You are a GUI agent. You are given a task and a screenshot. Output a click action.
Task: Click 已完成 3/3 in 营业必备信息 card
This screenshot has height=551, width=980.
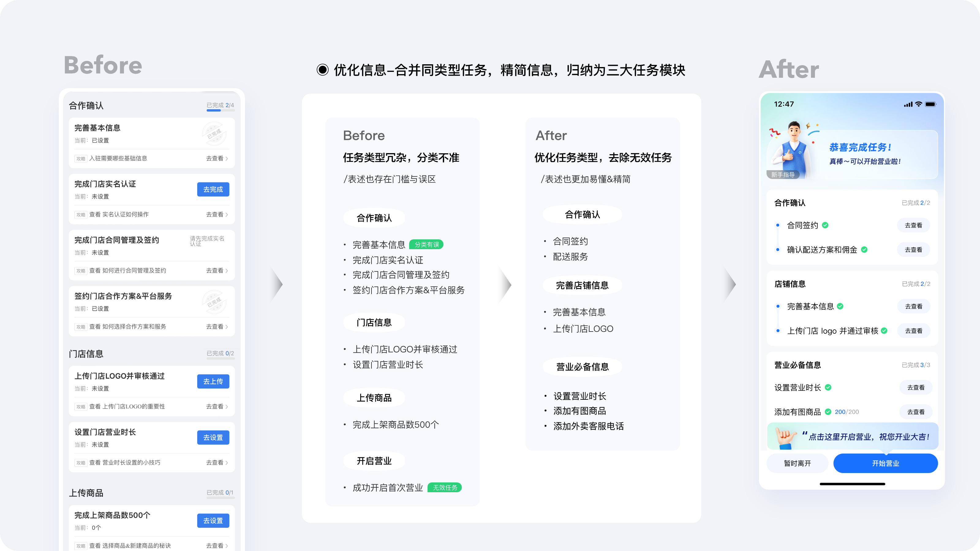point(916,365)
